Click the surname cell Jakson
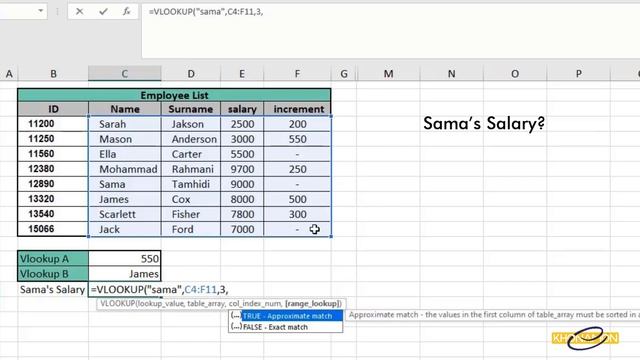The height and width of the screenshot is (360, 640). tap(191, 124)
